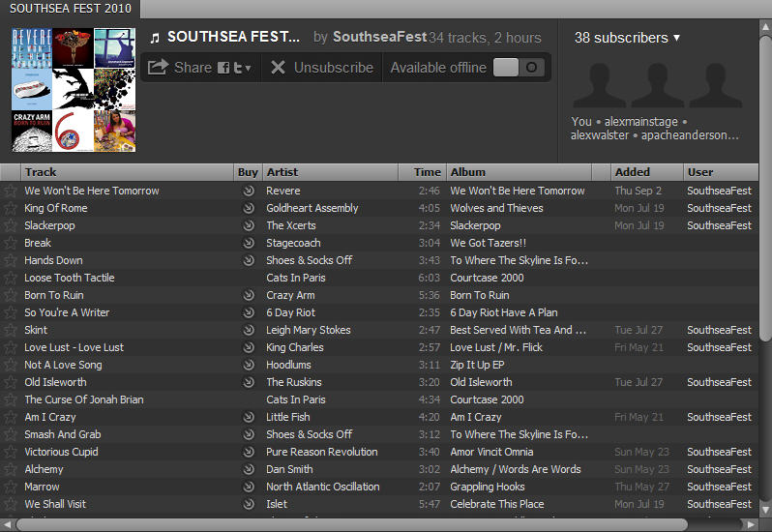The height and width of the screenshot is (532, 772).
Task: Sort by Artist column header
Action: click(x=330, y=172)
